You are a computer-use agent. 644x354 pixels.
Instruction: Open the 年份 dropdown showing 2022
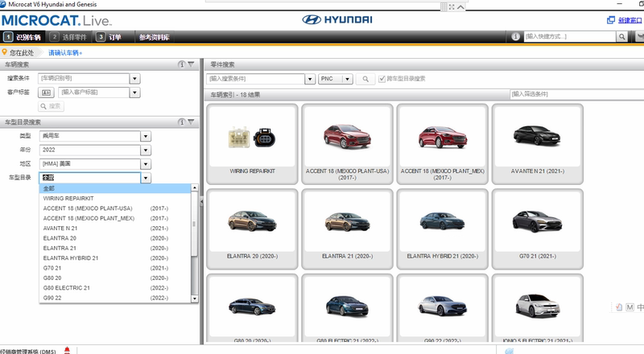146,150
